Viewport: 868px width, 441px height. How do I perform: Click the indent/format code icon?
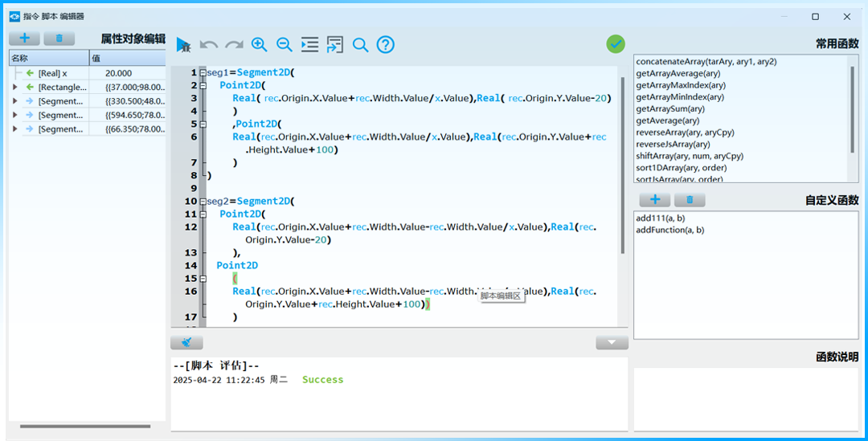point(309,45)
